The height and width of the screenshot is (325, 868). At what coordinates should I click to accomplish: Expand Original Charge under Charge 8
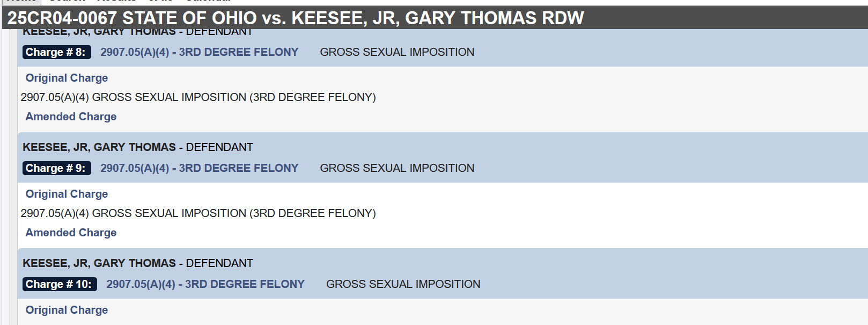click(x=67, y=78)
